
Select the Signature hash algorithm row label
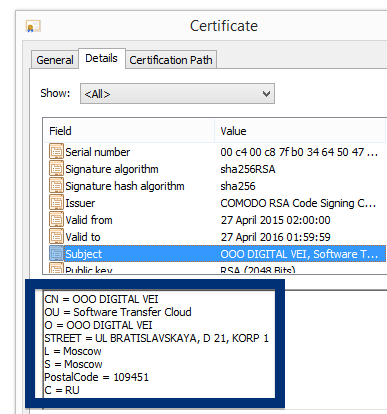tap(125, 186)
